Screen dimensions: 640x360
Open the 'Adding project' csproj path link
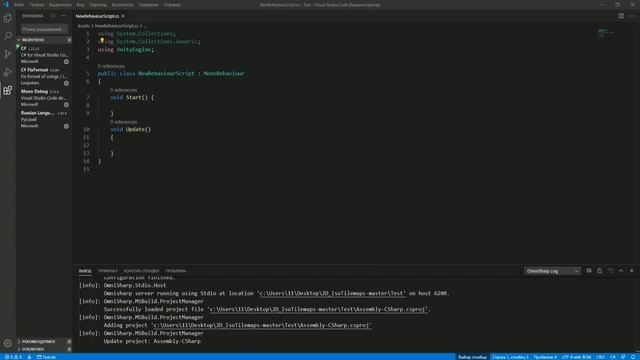(x=261, y=325)
